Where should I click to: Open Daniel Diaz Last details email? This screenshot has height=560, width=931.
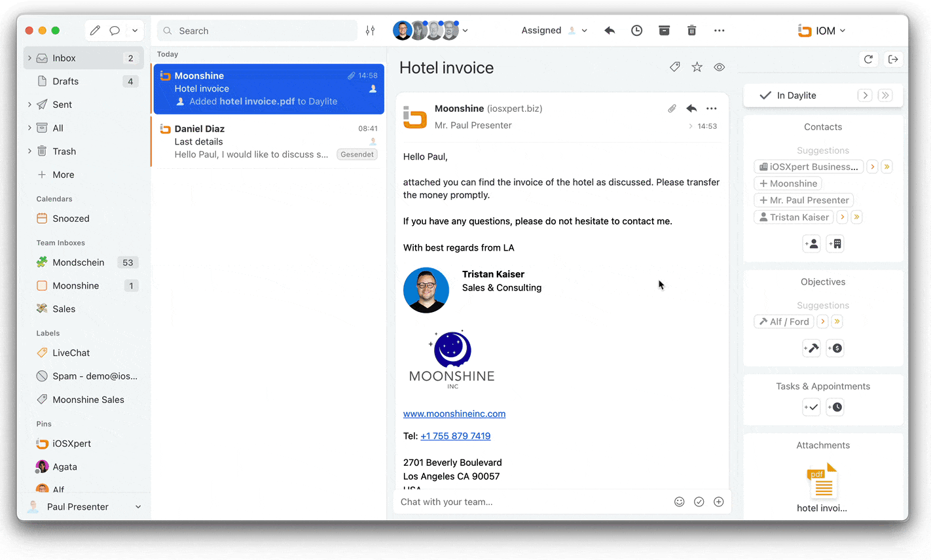pos(268,141)
